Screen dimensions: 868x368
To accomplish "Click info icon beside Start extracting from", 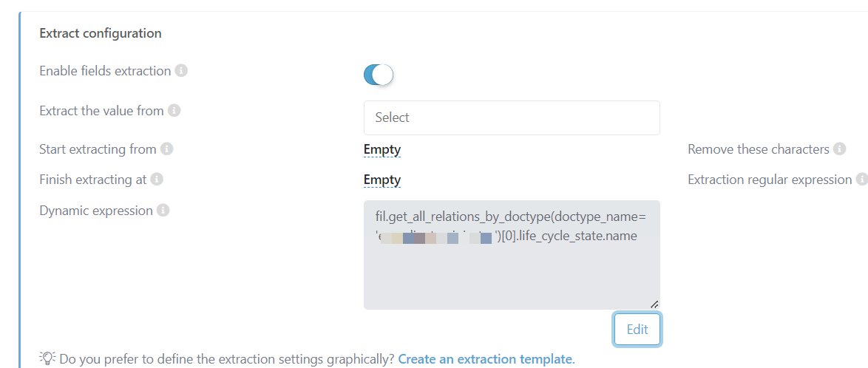I will click(166, 149).
